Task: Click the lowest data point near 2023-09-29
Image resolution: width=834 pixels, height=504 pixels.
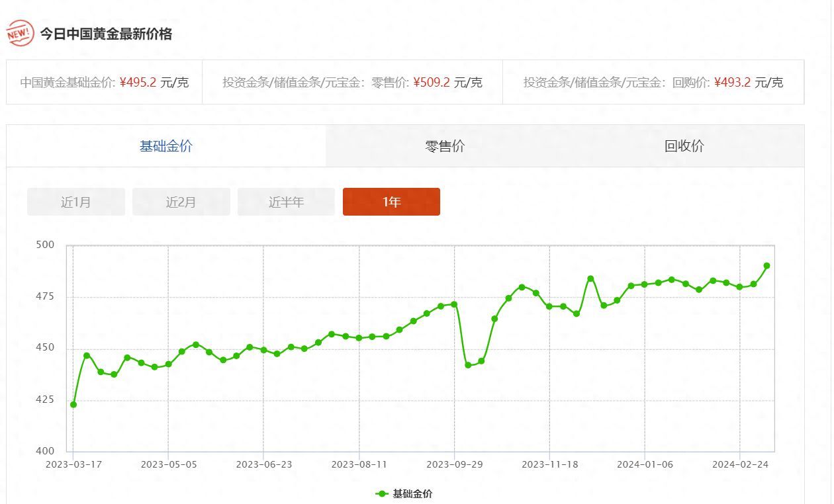Action: [469, 364]
